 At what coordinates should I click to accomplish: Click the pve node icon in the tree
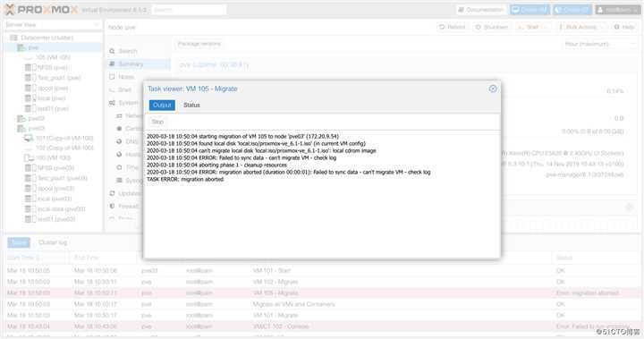21,47
